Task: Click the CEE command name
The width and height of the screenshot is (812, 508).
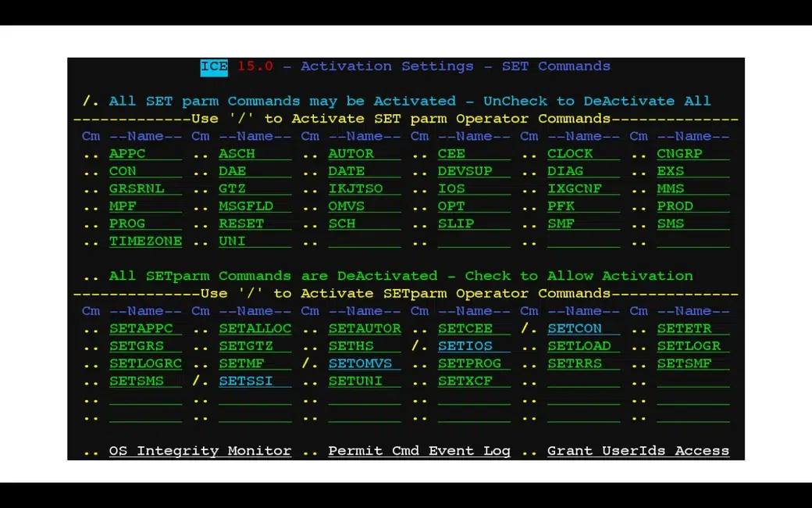Action: (x=451, y=154)
